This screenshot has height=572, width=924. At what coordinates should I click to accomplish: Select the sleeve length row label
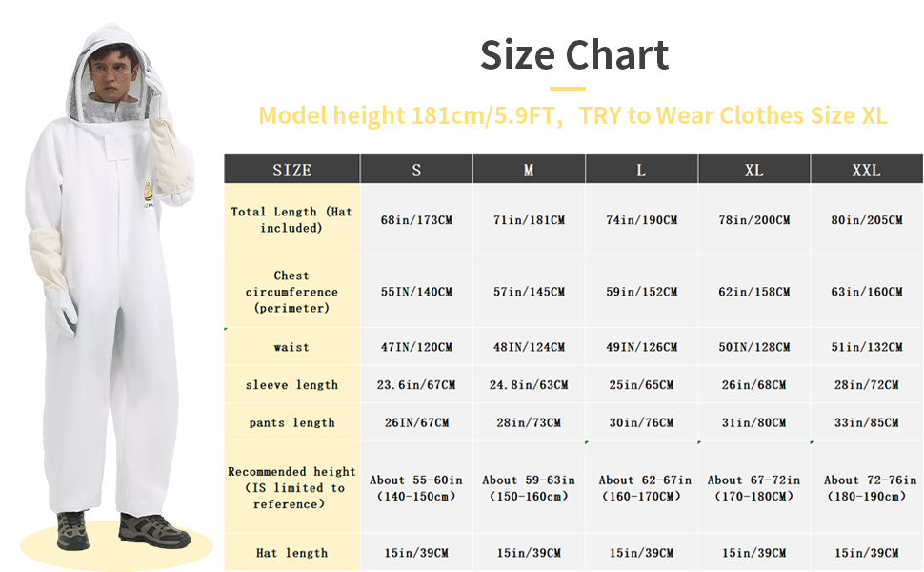pos(291,385)
